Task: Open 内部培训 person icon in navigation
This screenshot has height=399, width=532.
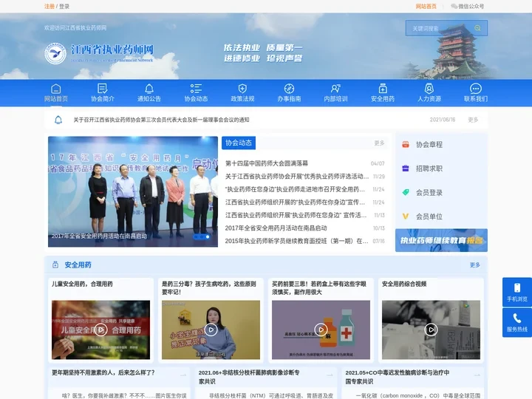Action: tap(335, 89)
